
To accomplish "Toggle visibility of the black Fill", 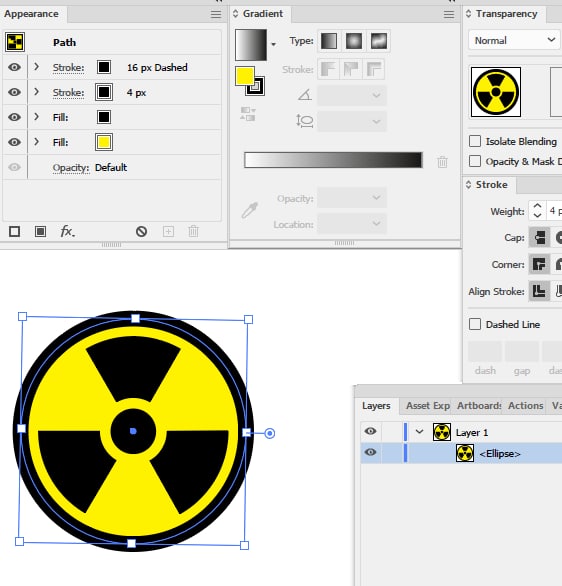I will [15, 117].
